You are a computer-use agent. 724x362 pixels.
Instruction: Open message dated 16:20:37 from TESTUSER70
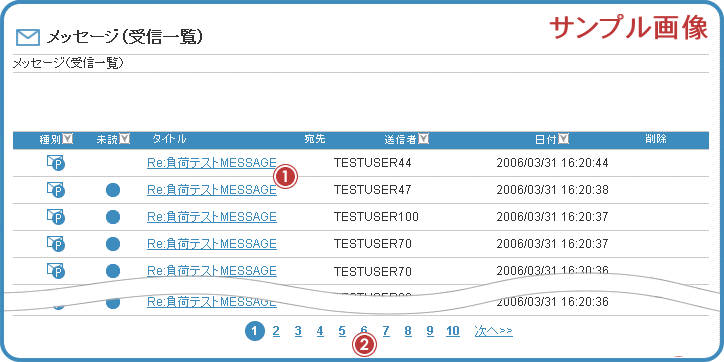coord(212,243)
